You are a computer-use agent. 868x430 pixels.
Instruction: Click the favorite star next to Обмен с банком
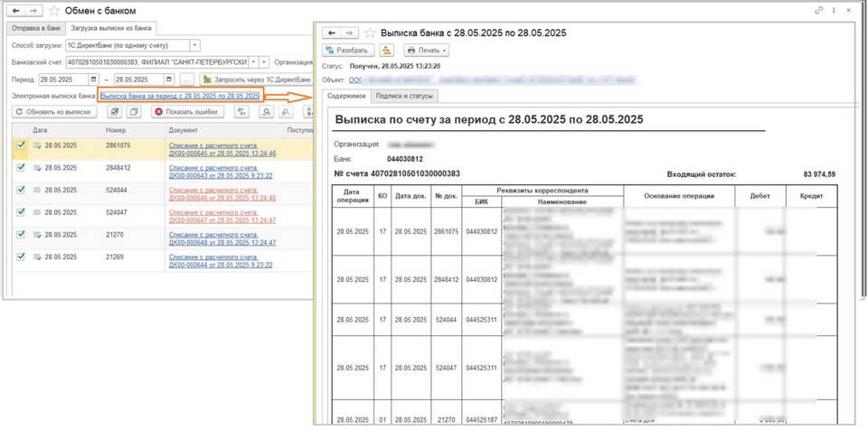53,11
